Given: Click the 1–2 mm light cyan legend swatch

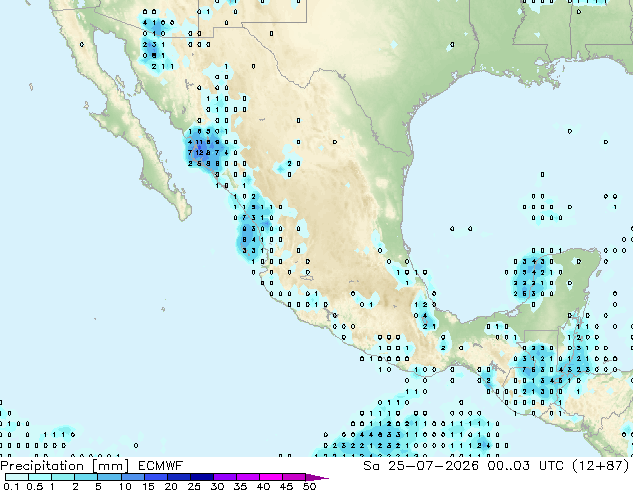Looking at the screenshot, I should (63, 477).
